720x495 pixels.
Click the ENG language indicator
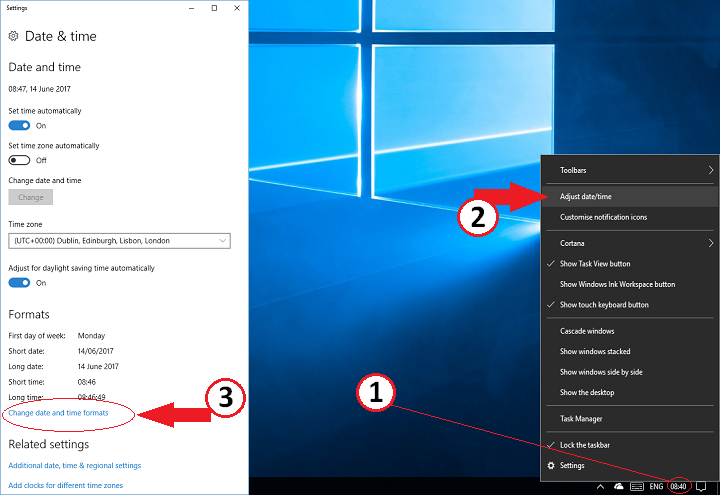tap(656, 486)
